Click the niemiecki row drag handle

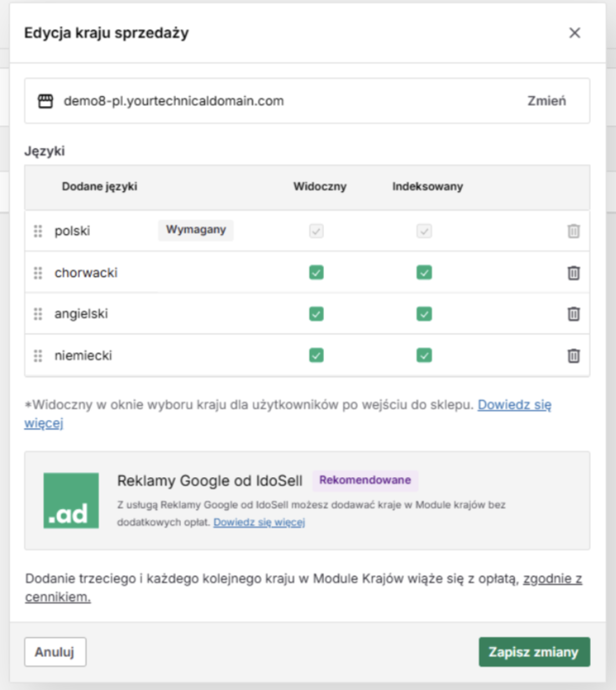click(x=38, y=355)
